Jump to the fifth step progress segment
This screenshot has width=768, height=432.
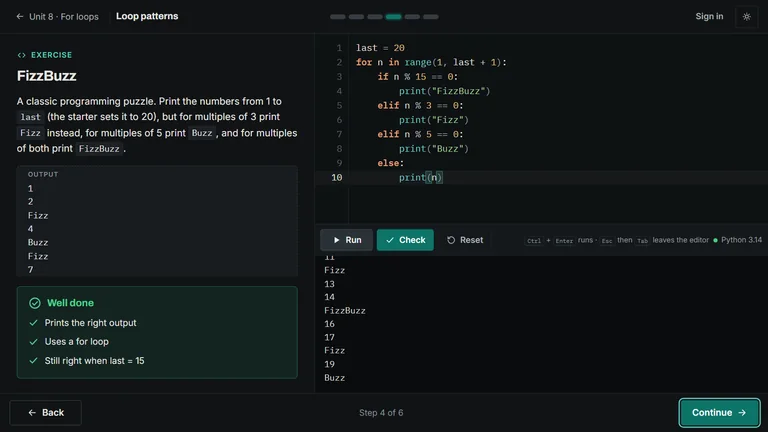[412, 17]
